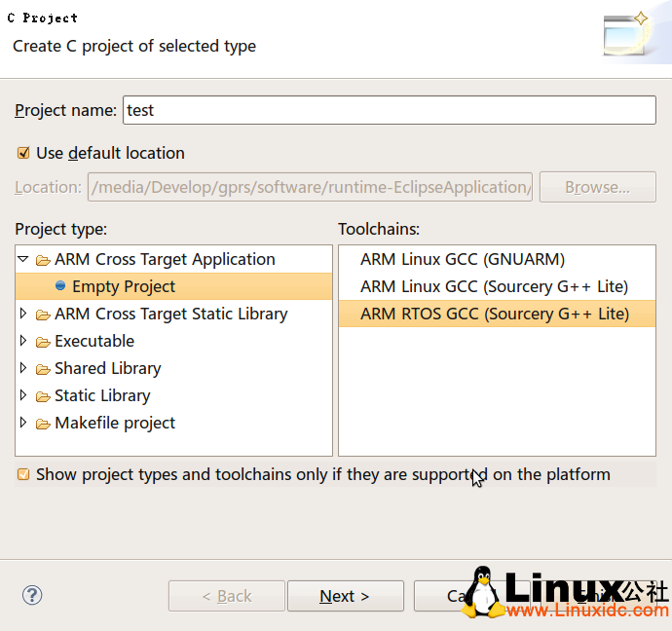Click the Browse button

tap(597, 187)
